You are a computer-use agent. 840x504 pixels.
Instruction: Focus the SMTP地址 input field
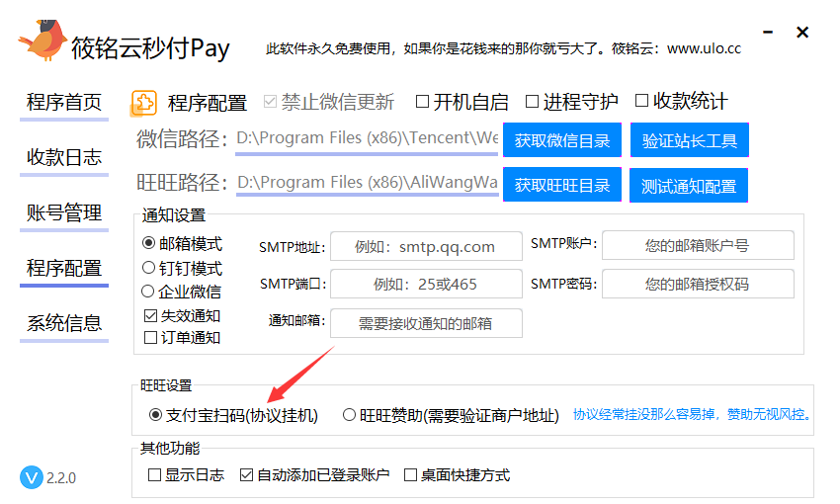click(x=426, y=246)
